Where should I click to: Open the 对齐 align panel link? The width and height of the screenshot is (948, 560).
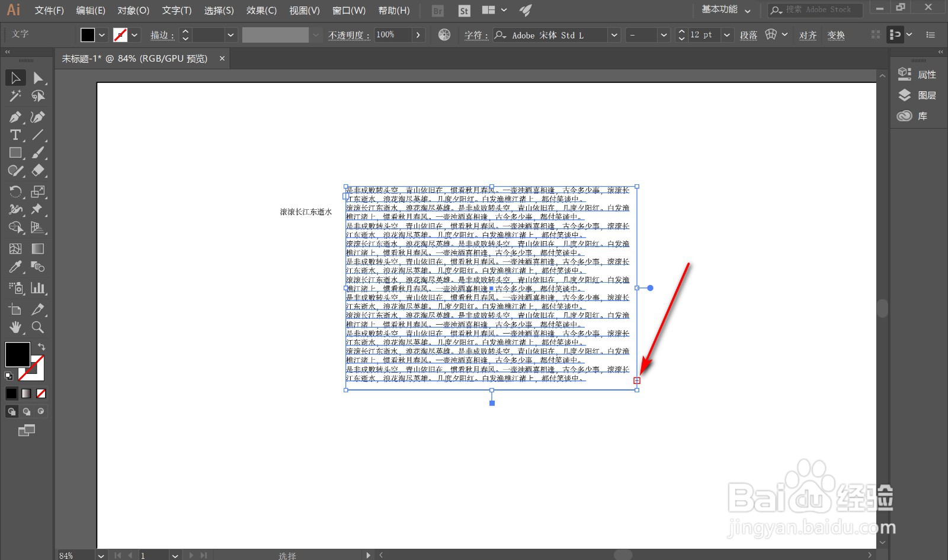[x=808, y=35]
